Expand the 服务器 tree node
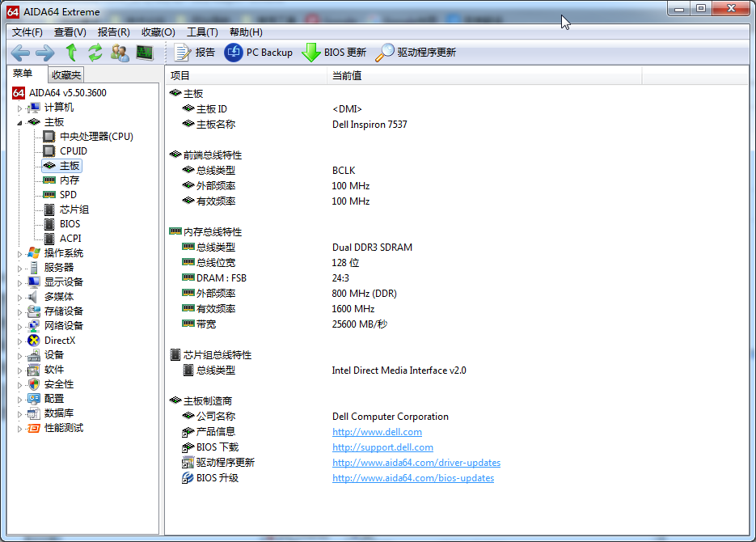Viewport: 756px width, 542px height. click(x=19, y=268)
